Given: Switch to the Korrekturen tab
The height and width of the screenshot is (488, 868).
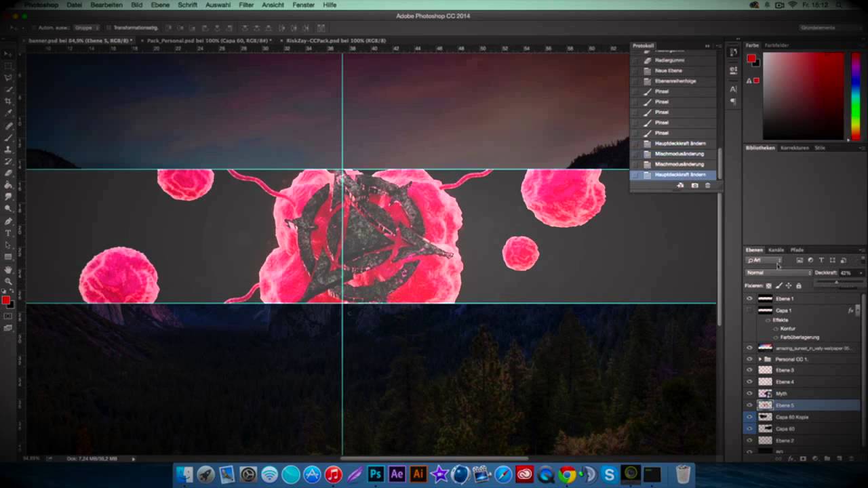Looking at the screenshot, I should (794, 148).
